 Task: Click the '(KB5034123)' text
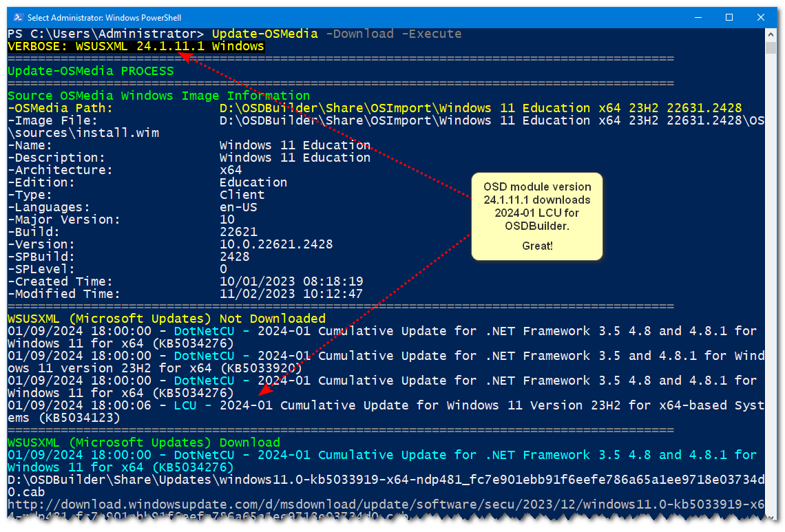point(79,418)
